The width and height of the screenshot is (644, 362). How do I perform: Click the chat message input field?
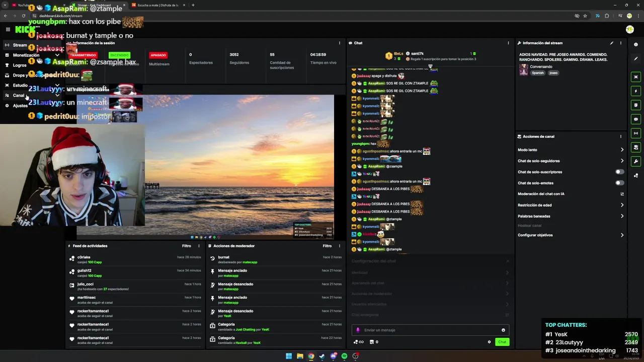tap(431, 330)
